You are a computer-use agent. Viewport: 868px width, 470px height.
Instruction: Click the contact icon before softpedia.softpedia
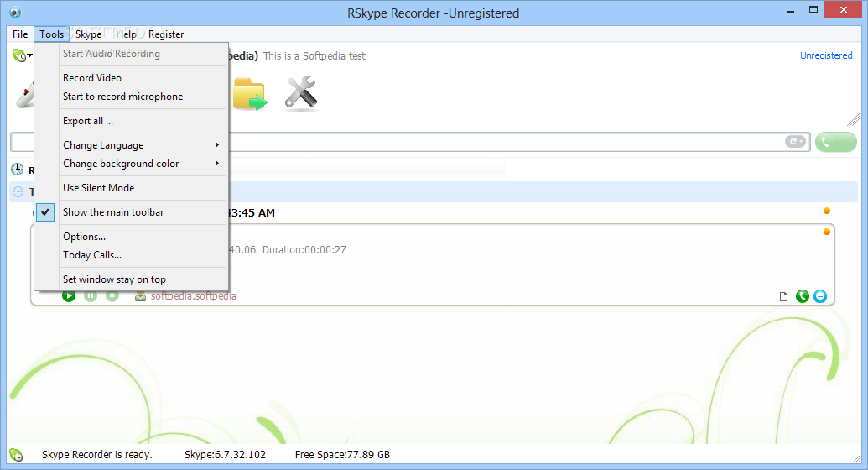pyautogui.click(x=141, y=296)
